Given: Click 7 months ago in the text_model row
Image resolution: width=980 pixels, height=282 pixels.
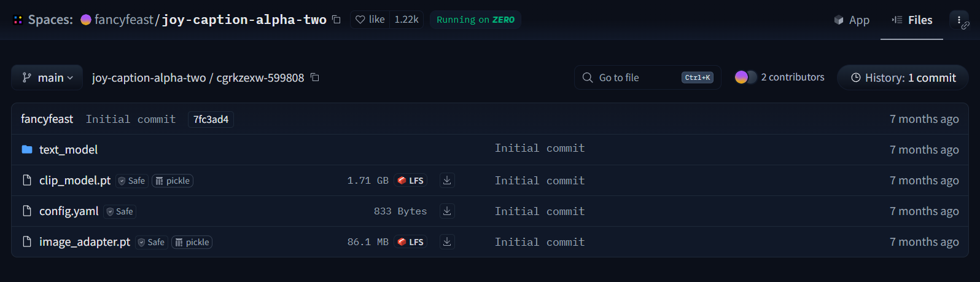Looking at the screenshot, I should click(x=924, y=150).
